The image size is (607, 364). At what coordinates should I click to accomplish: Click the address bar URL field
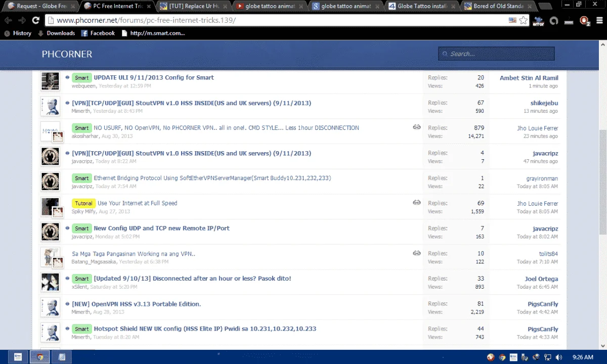pyautogui.click(x=278, y=21)
